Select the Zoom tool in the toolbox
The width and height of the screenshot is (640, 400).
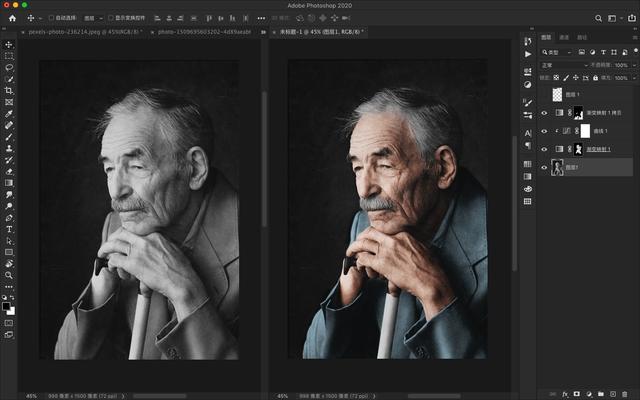pos(9,275)
